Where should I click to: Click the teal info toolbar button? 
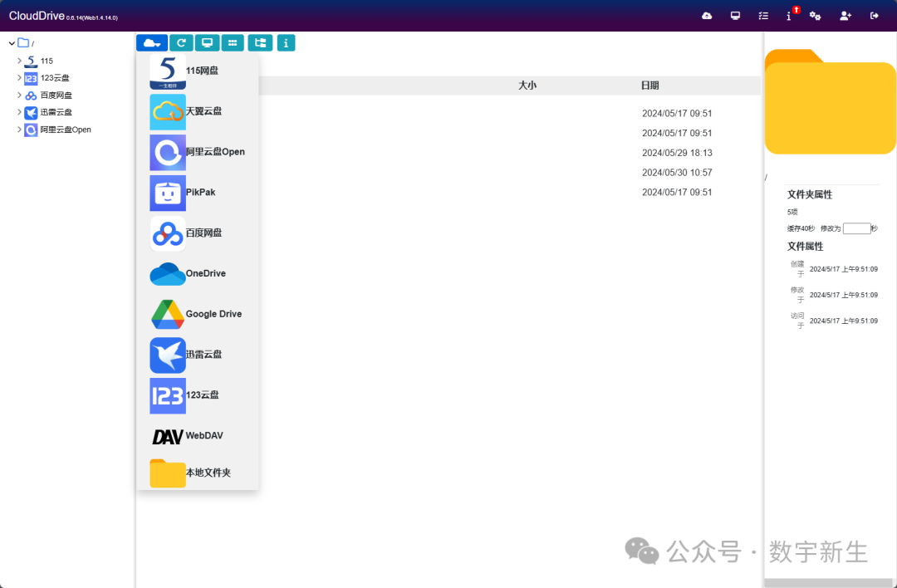click(286, 43)
